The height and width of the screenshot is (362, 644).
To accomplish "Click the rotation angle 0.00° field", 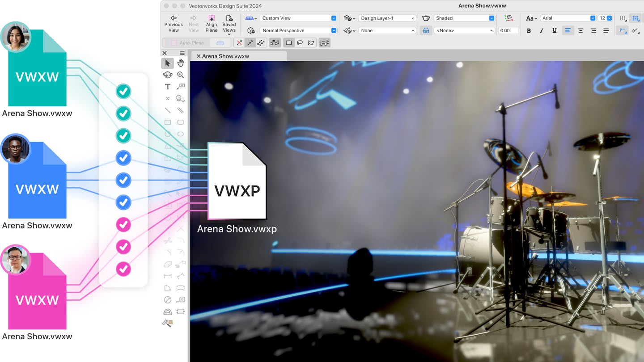I will [508, 30].
